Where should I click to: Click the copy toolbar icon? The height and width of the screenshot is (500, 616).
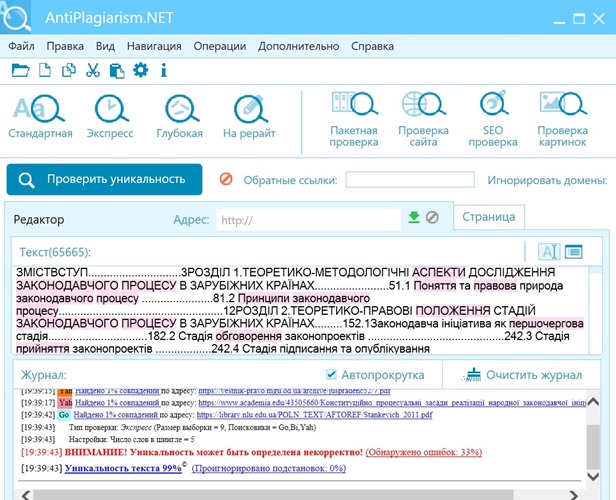click(69, 71)
